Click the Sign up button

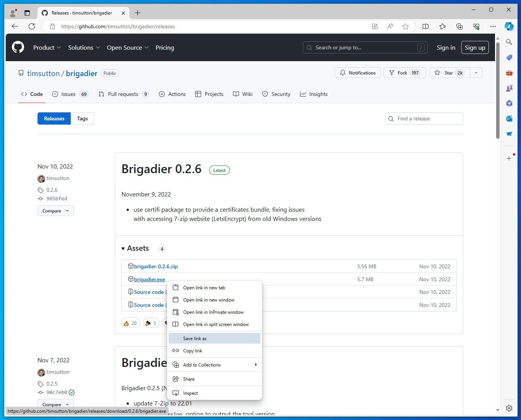(x=475, y=47)
